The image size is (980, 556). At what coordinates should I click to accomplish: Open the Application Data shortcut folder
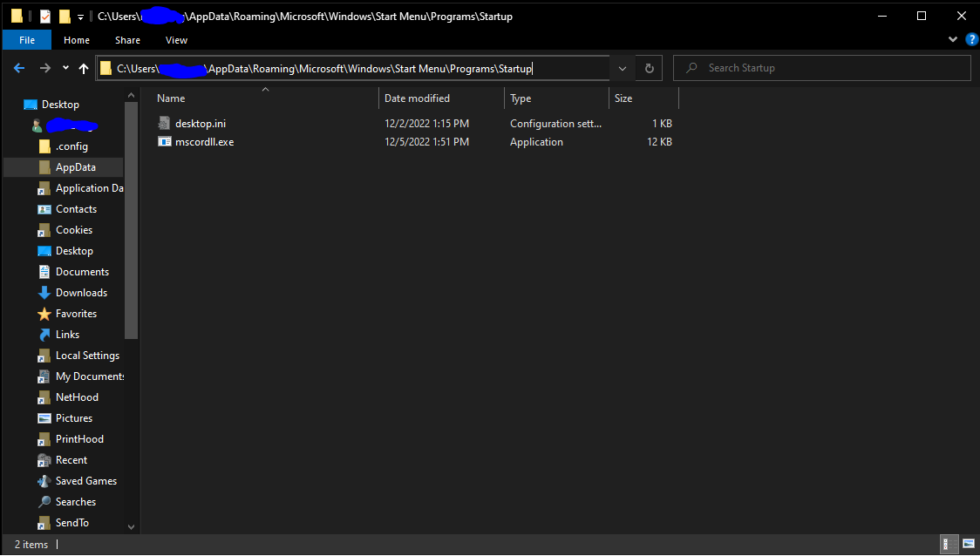pyautogui.click(x=90, y=188)
